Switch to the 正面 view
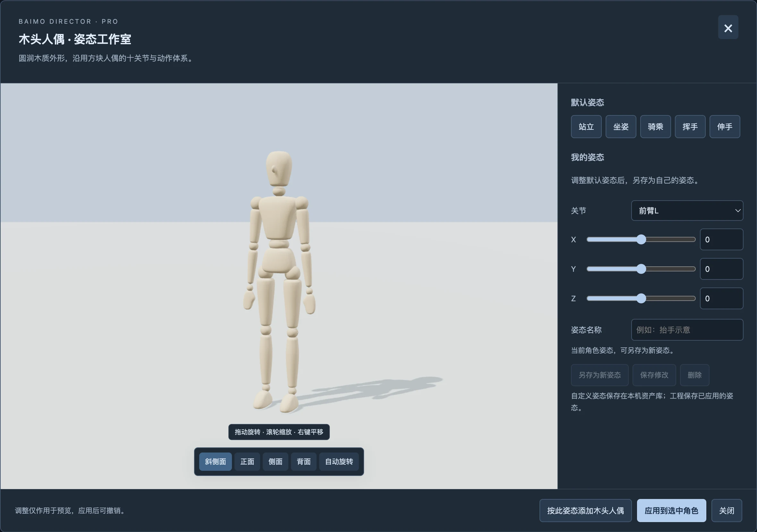 coord(247,461)
